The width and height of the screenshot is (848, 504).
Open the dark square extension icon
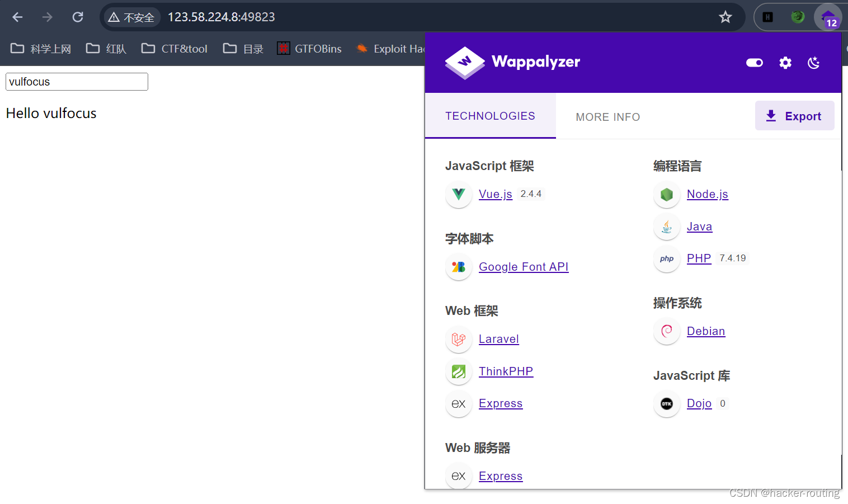click(768, 17)
